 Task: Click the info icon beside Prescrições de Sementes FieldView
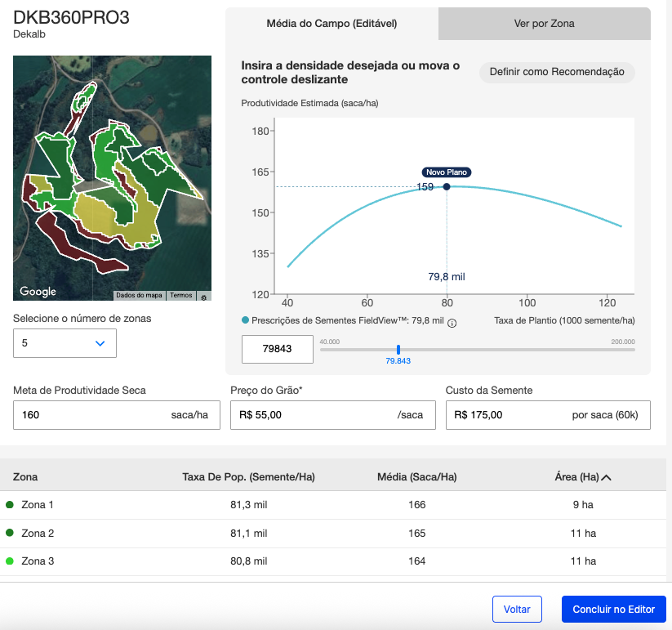pyautogui.click(x=452, y=323)
